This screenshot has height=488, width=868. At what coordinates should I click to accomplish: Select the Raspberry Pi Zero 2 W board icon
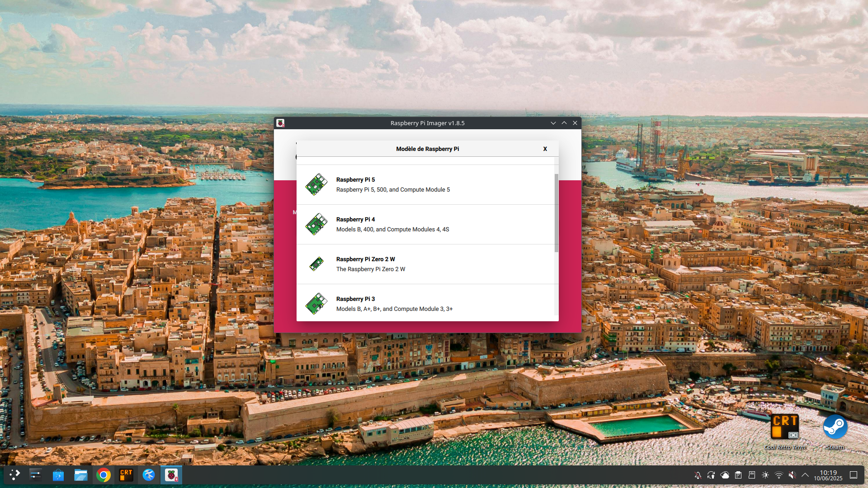316,264
